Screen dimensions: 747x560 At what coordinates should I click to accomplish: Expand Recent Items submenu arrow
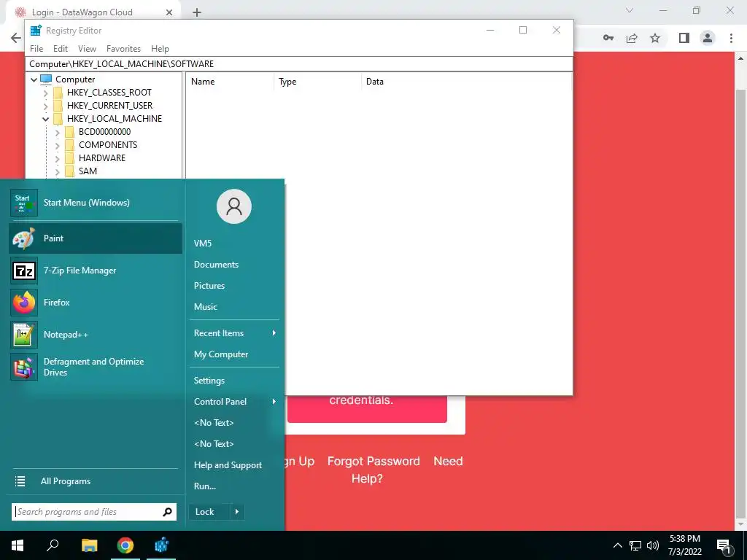tap(274, 332)
